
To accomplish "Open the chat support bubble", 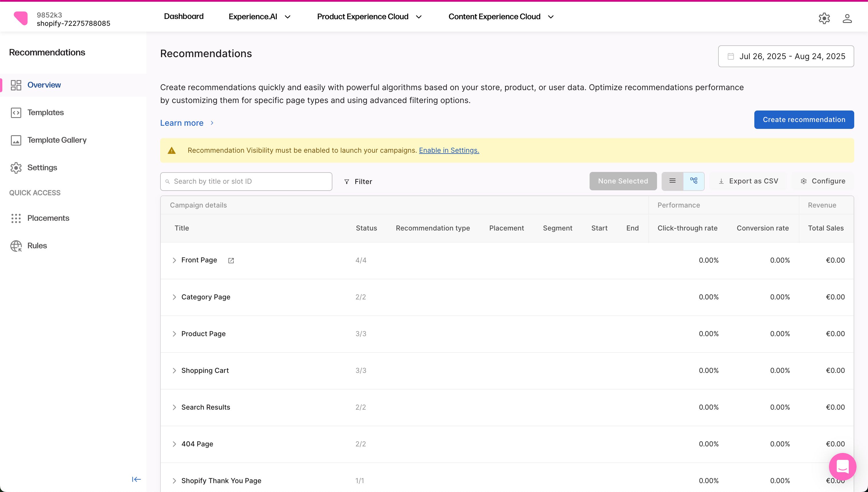I will tap(842, 467).
